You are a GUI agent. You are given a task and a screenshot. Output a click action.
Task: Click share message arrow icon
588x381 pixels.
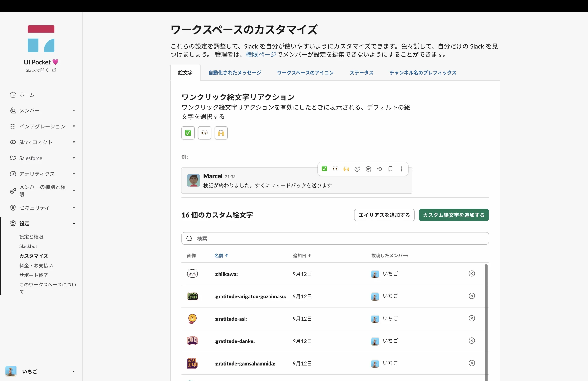tap(379, 169)
